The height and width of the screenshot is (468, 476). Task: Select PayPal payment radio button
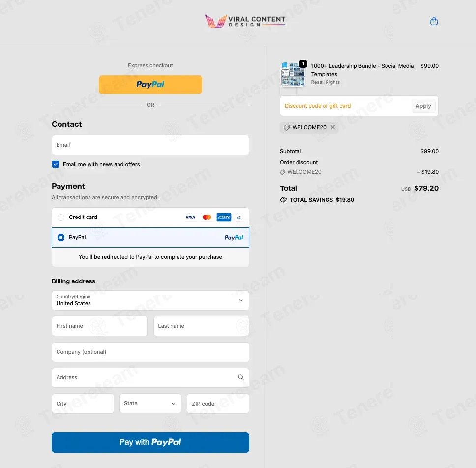61,237
